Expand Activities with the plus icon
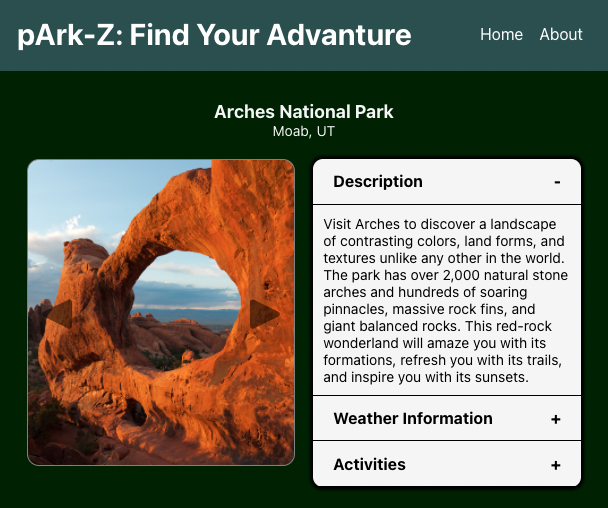 coord(556,465)
